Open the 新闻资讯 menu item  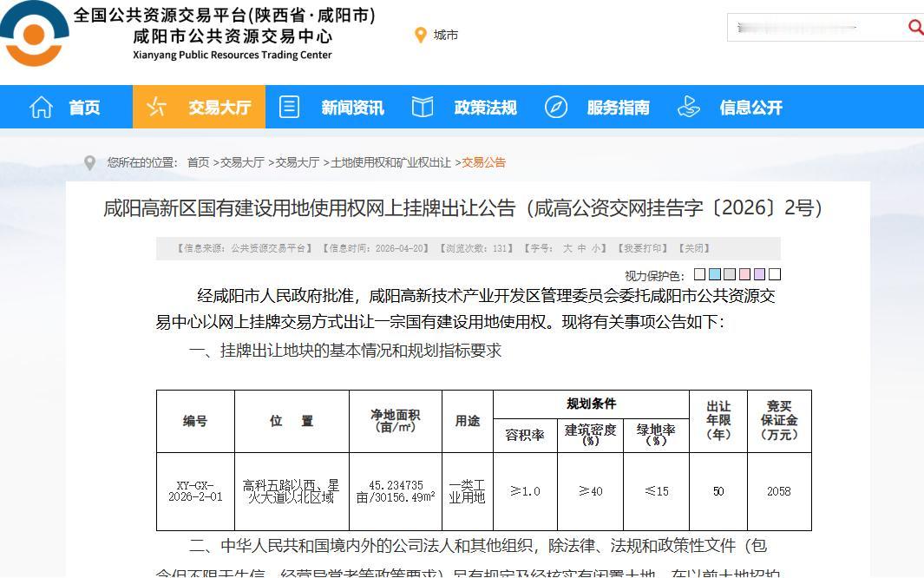tap(351, 106)
